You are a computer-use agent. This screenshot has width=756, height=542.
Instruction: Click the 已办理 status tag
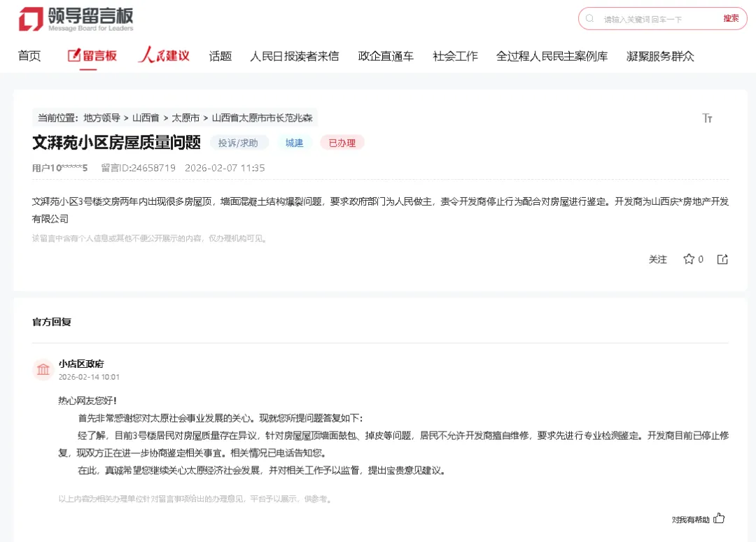tap(342, 143)
